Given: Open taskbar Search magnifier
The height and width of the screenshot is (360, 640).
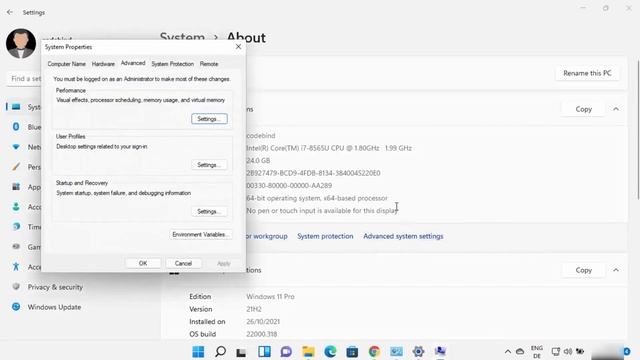Looking at the screenshot, I should pos(220,351).
